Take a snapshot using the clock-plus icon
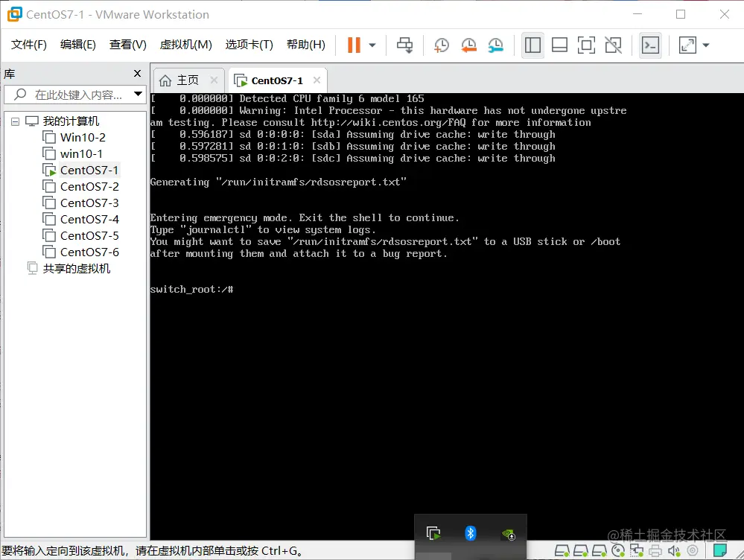Viewport: 744px width, 560px height. [x=442, y=45]
